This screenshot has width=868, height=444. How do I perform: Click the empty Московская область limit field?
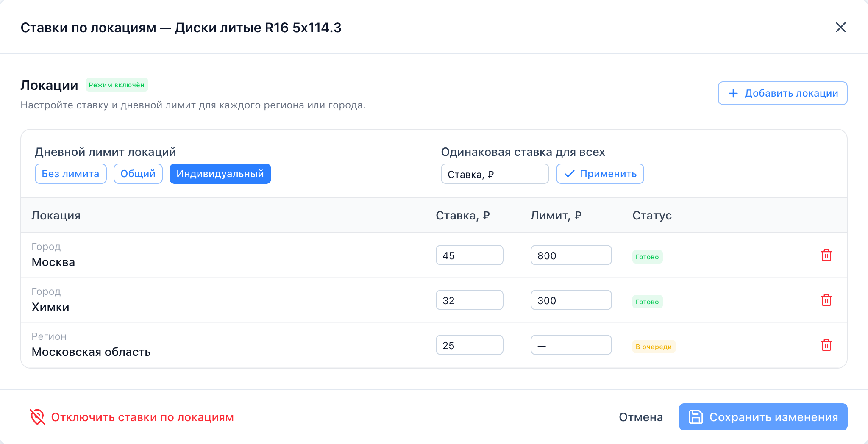click(x=571, y=345)
